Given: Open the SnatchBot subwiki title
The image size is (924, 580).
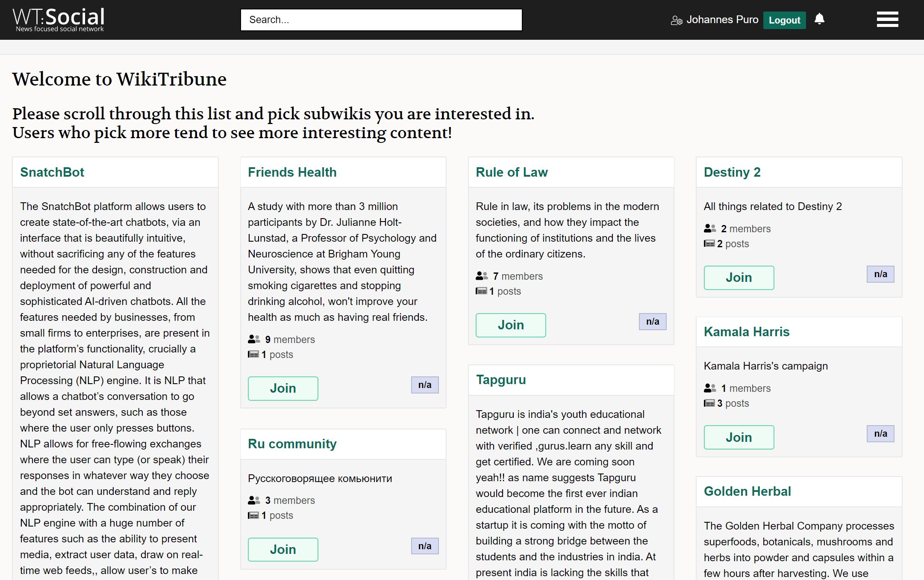Looking at the screenshot, I should (x=52, y=172).
